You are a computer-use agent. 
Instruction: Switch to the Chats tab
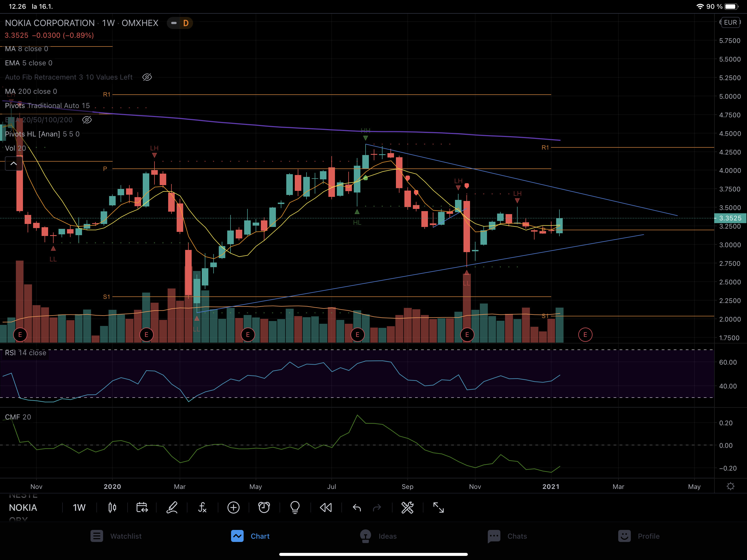pos(507,536)
